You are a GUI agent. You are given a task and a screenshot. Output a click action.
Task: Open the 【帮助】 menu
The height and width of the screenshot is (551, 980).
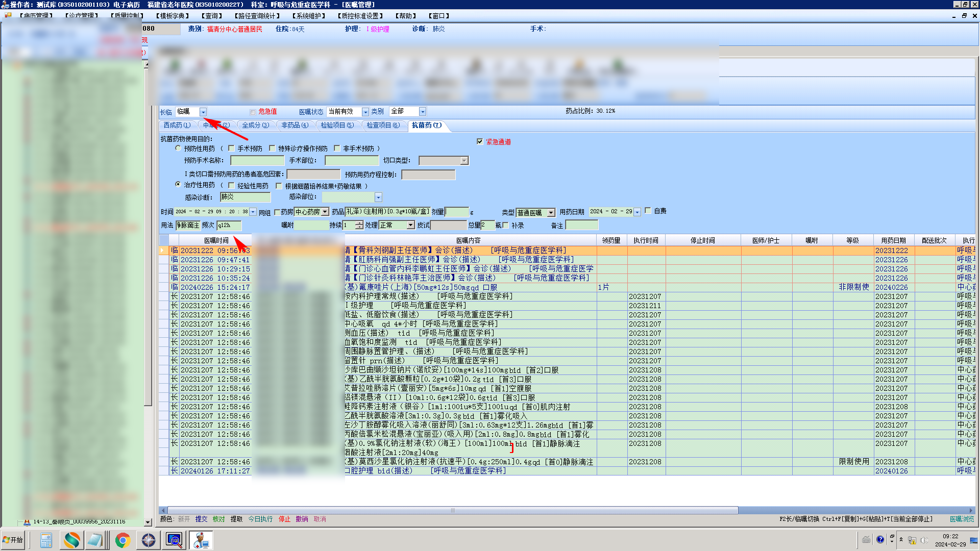tap(406, 16)
